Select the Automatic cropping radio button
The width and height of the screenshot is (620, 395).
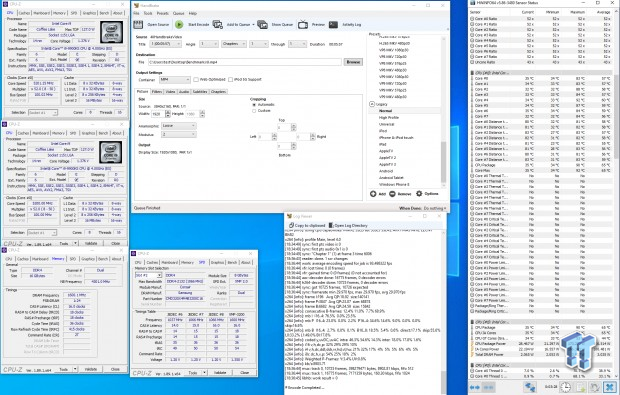pyautogui.click(x=254, y=105)
